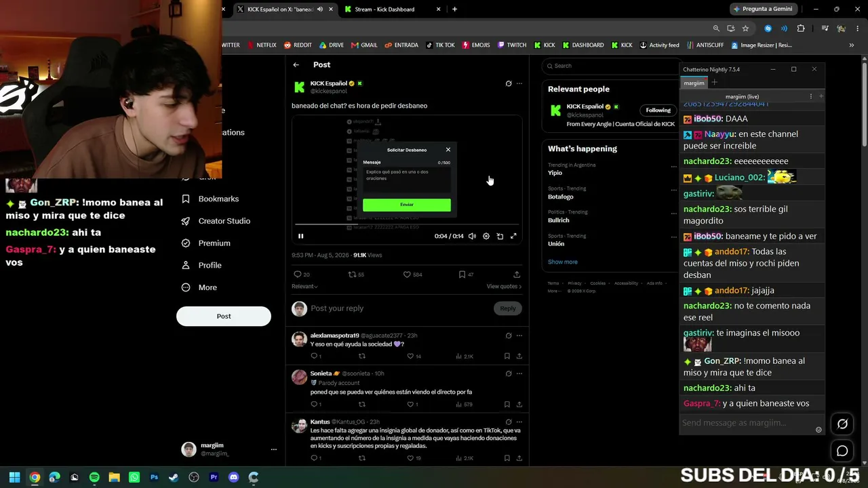Open the DASHBOARD bookmark
This screenshot has width=868, height=488.
click(583, 45)
